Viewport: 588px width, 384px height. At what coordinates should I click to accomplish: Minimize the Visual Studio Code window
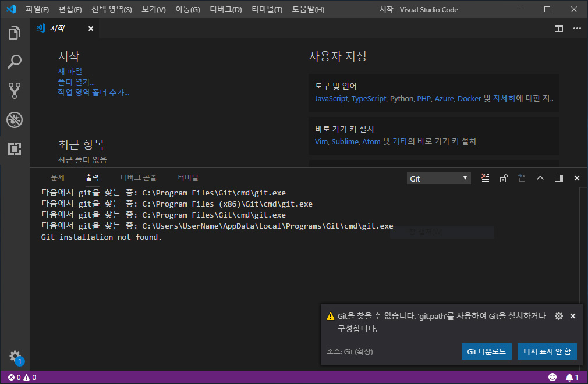pyautogui.click(x=520, y=9)
